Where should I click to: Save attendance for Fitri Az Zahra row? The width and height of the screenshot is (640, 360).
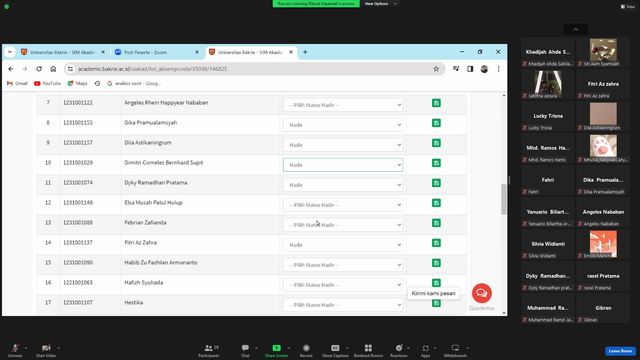[x=436, y=243]
